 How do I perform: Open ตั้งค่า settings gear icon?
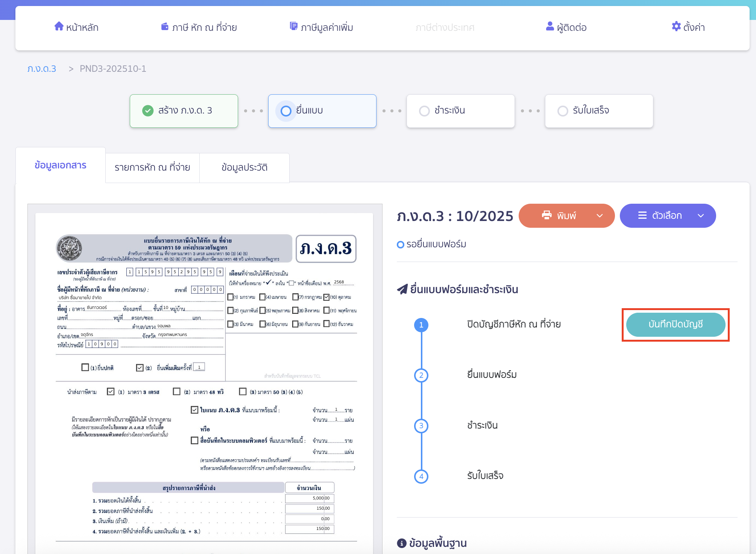click(676, 26)
